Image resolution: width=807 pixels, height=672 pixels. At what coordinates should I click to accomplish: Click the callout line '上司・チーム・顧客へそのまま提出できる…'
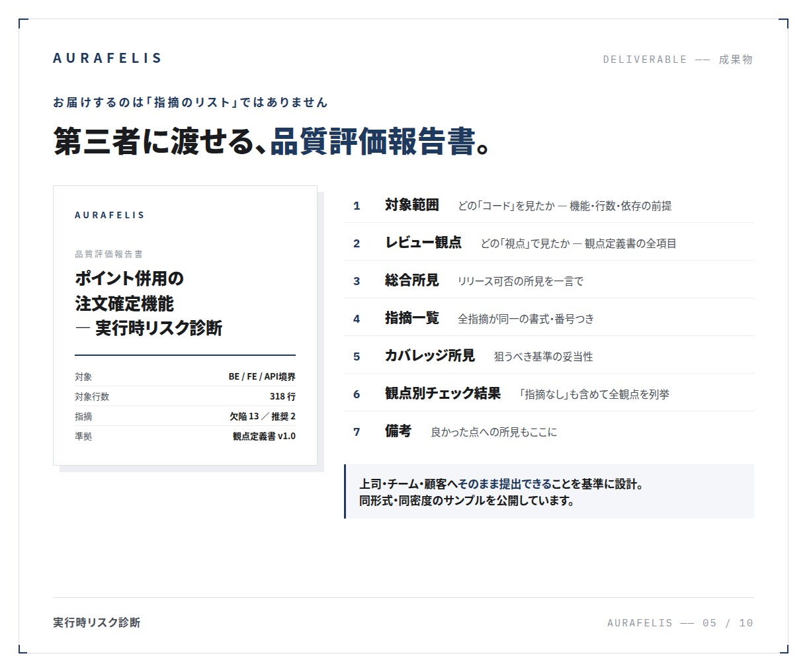click(x=502, y=484)
